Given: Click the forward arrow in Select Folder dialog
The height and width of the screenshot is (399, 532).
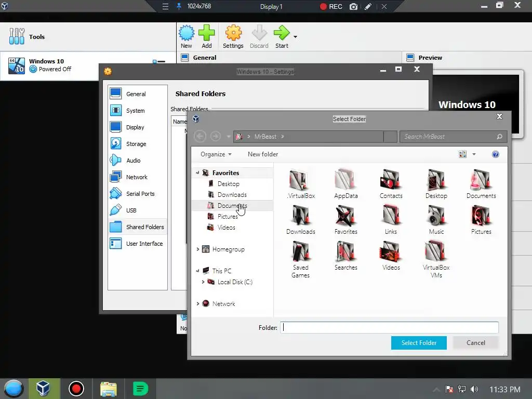Looking at the screenshot, I should tap(215, 137).
